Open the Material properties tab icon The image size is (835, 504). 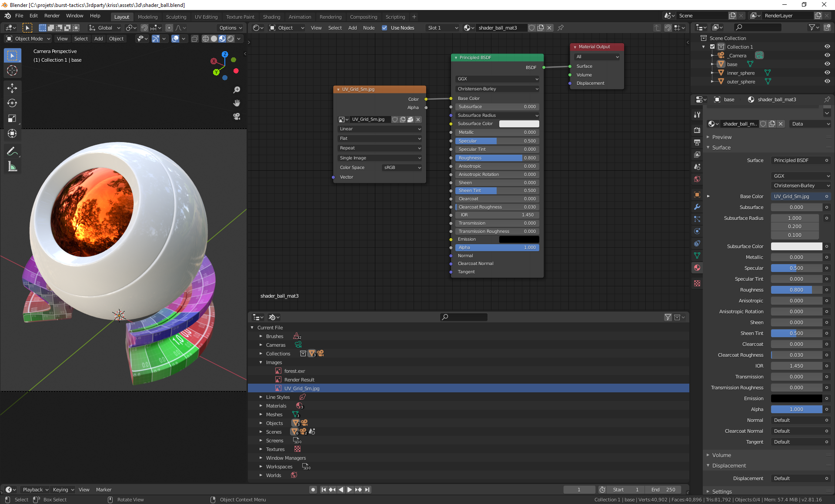(x=697, y=268)
